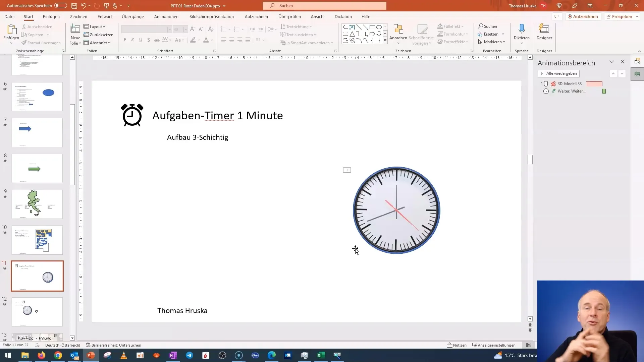
Task: Select slide 9 thumbnail in panel
Action: [37, 204]
